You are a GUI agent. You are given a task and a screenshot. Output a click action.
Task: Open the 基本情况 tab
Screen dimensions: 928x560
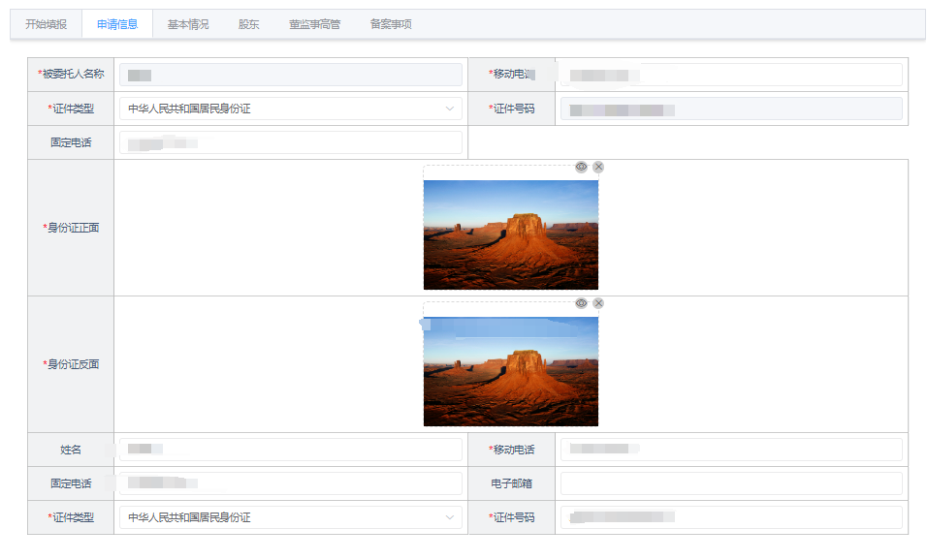(188, 24)
